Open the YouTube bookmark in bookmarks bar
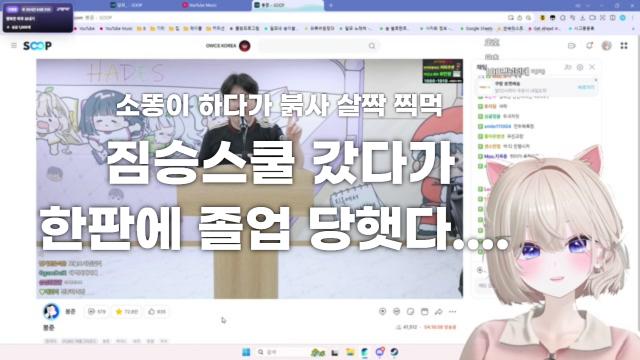 (x=84, y=29)
